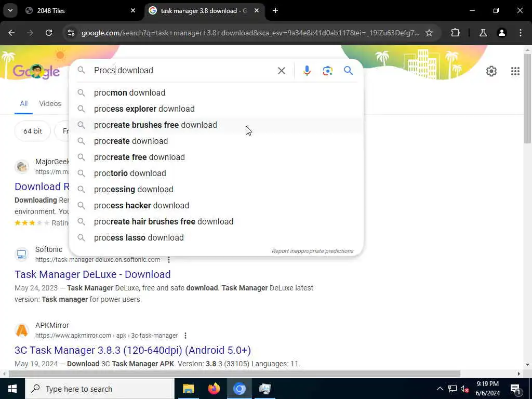This screenshot has height=399, width=532.
Task: Choose proctorio download suggestion
Action: tap(216, 174)
